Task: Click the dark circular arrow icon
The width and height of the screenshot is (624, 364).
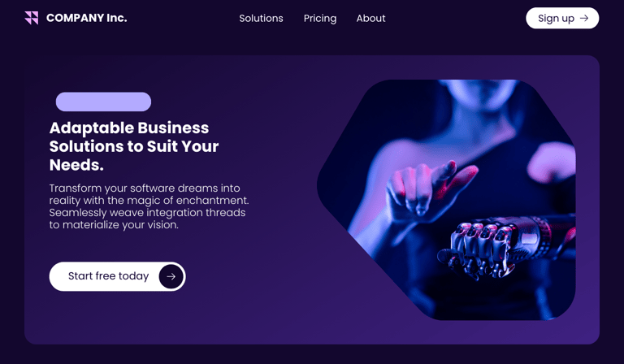Action: click(171, 276)
